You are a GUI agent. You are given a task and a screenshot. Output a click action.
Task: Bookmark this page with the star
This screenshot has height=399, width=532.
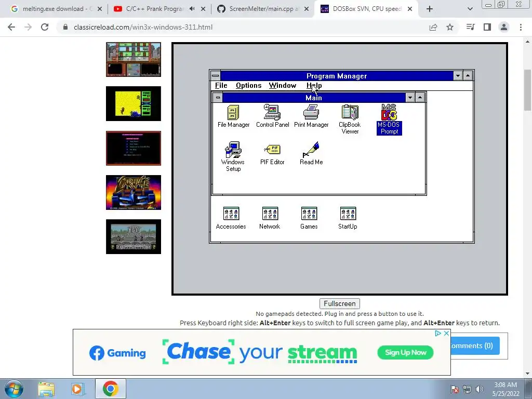(450, 27)
